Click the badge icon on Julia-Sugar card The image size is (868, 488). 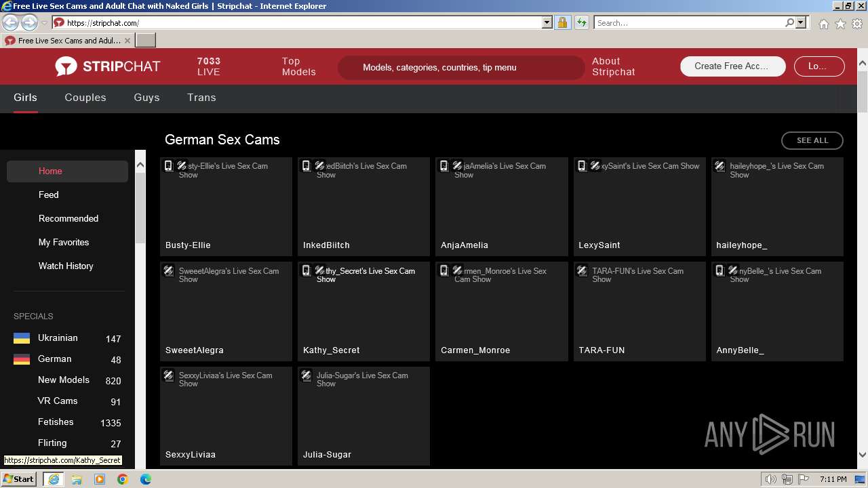[307, 375]
